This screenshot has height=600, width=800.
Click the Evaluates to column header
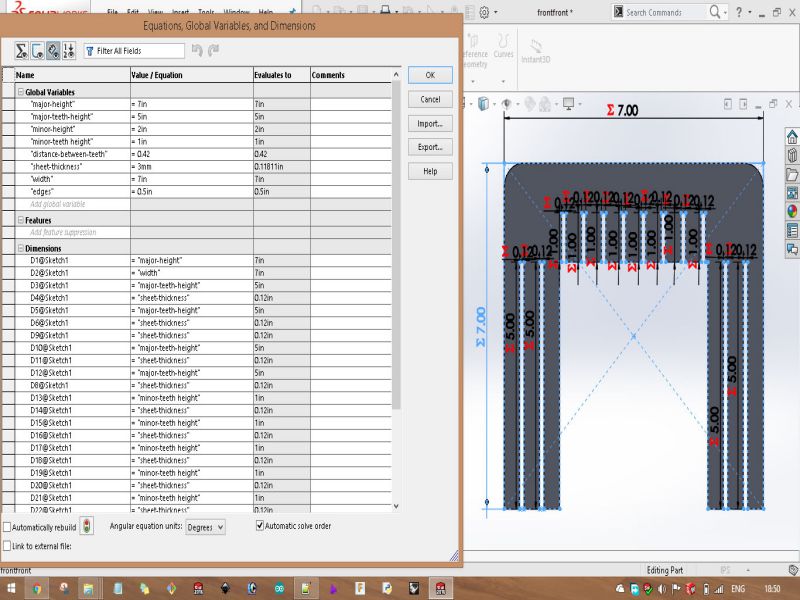[282, 75]
